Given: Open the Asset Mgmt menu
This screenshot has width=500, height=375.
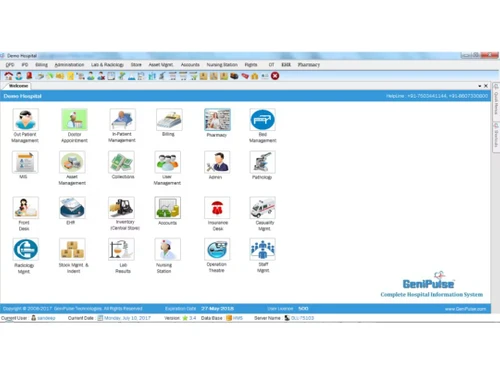Looking at the screenshot, I should point(161,65).
